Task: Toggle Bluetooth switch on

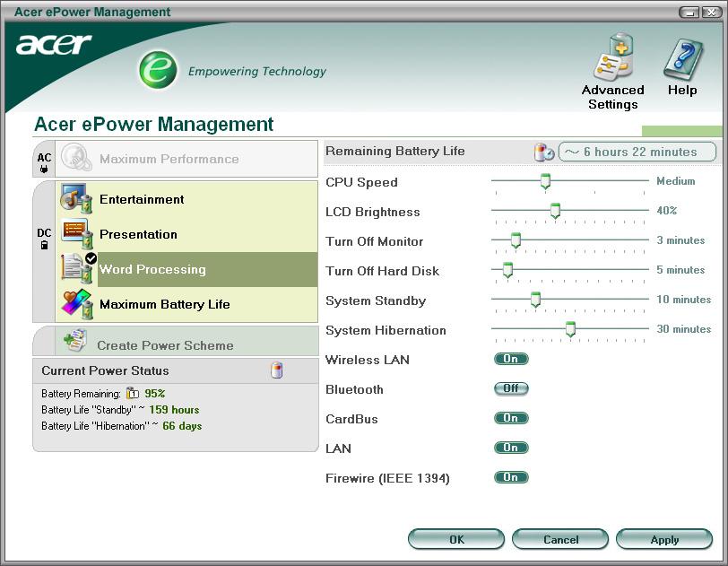Action: [511, 388]
